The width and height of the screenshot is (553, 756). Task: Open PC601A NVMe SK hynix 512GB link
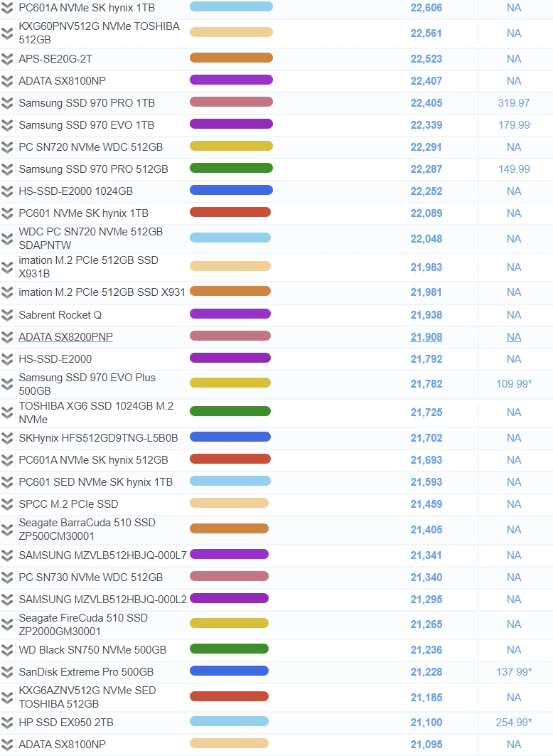(x=93, y=460)
